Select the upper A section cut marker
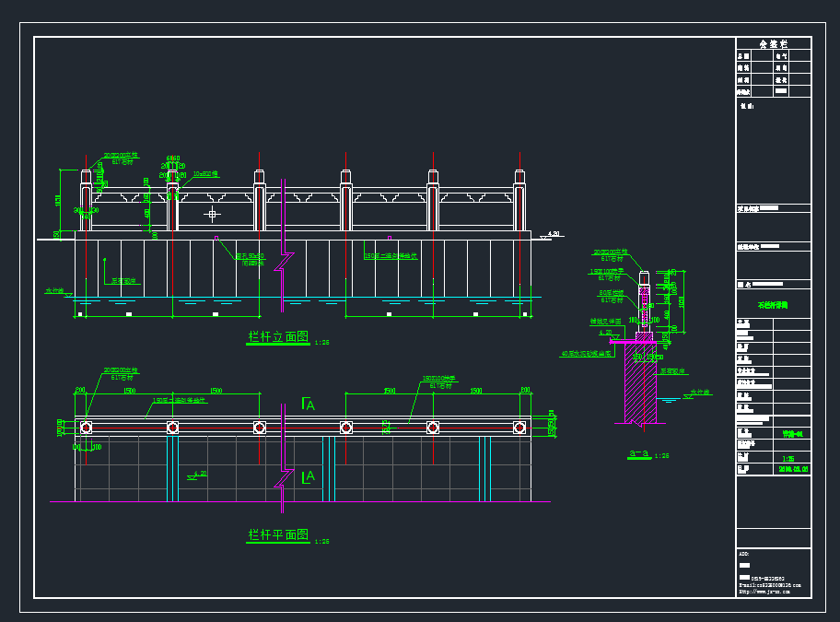Image resolution: width=840 pixels, height=622 pixels. pyautogui.click(x=309, y=404)
